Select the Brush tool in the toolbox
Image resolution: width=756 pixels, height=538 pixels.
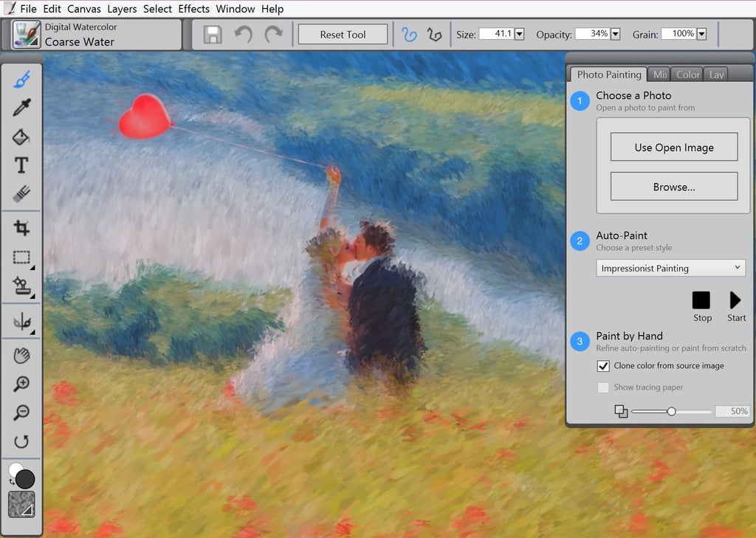(21, 80)
